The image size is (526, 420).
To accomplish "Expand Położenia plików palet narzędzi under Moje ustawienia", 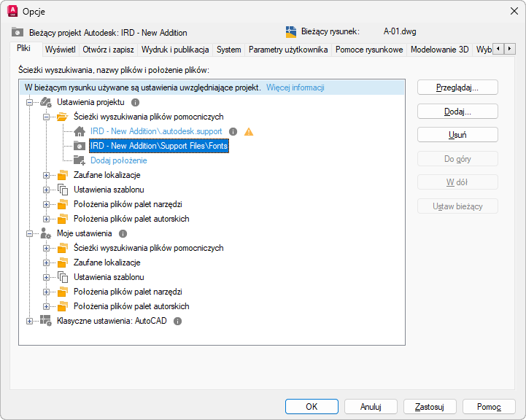I will pyautogui.click(x=46, y=292).
